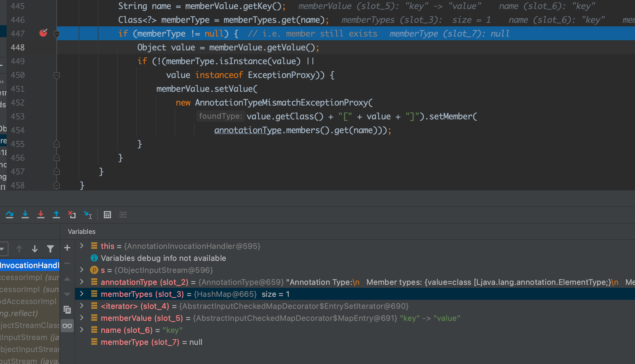
Task: Expand the 'this' AnnotationInvocationHandler variable
Action: pyautogui.click(x=82, y=246)
